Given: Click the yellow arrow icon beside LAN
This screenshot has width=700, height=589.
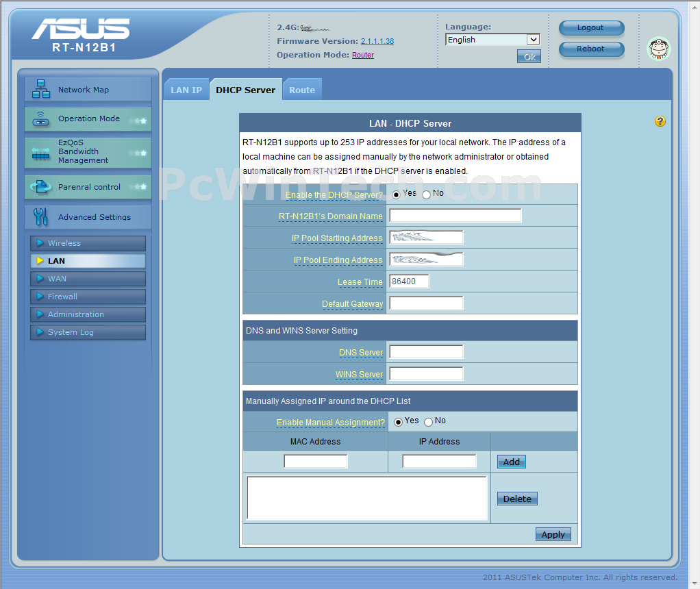Looking at the screenshot, I should pos(40,261).
